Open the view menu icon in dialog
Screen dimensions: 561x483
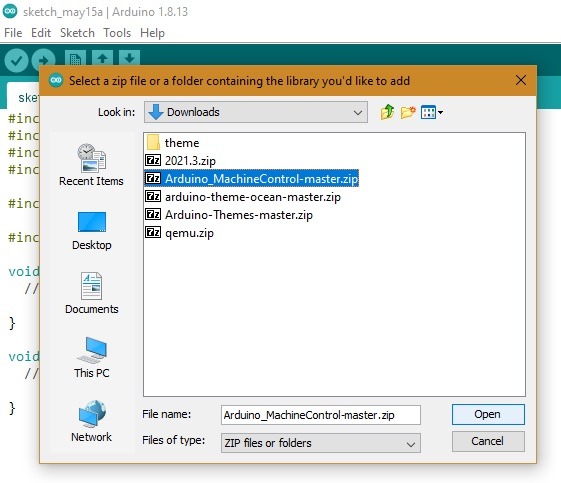432,112
